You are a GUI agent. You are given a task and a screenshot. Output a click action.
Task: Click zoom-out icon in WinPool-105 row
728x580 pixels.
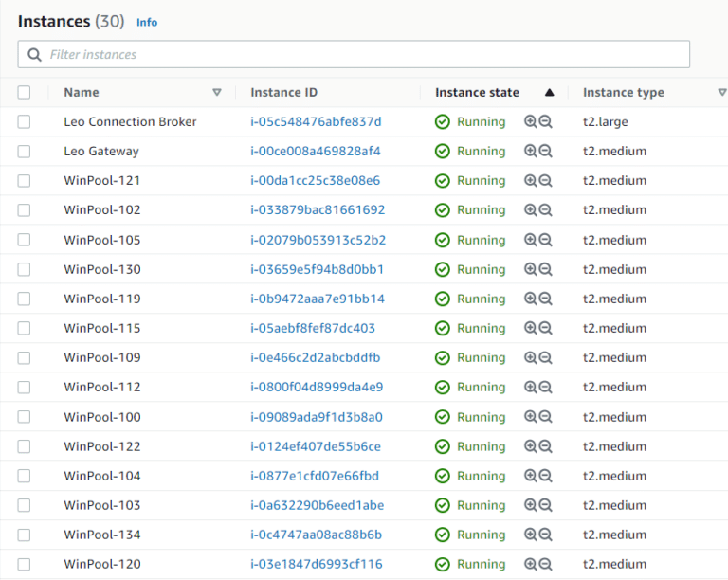point(546,240)
